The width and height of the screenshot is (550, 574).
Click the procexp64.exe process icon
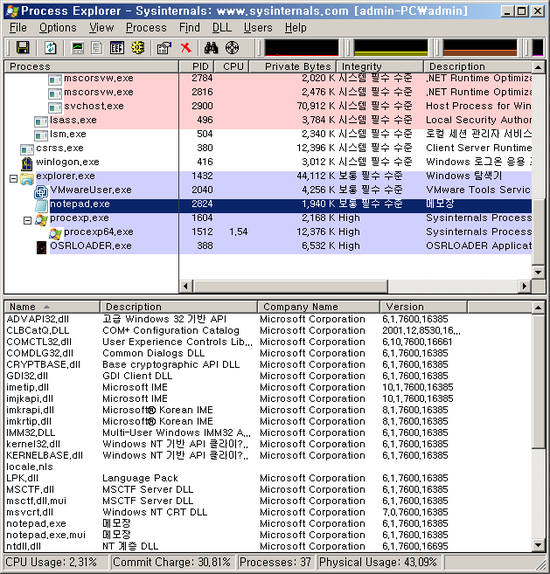pos(55,234)
